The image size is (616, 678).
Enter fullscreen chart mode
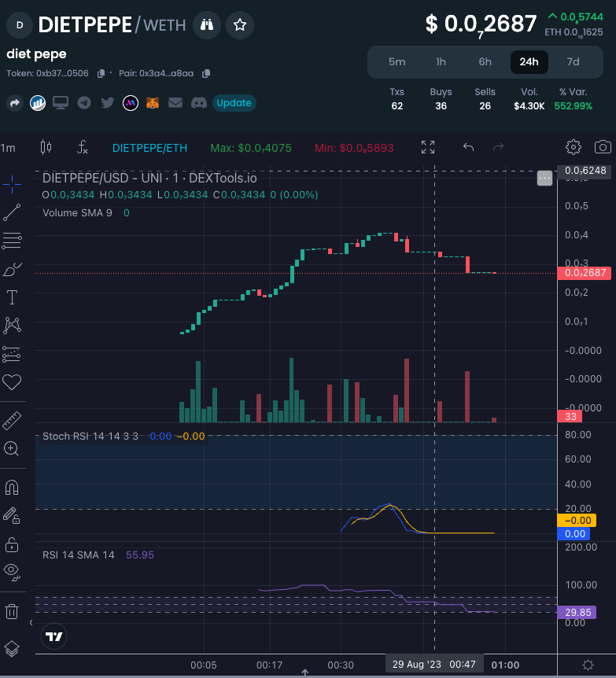click(428, 147)
